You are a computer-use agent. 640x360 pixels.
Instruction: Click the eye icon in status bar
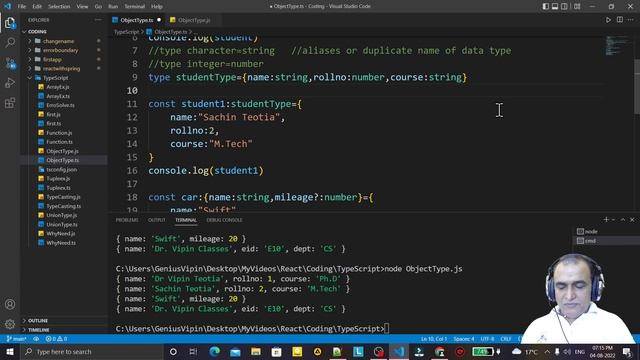click(x=36, y=339)
